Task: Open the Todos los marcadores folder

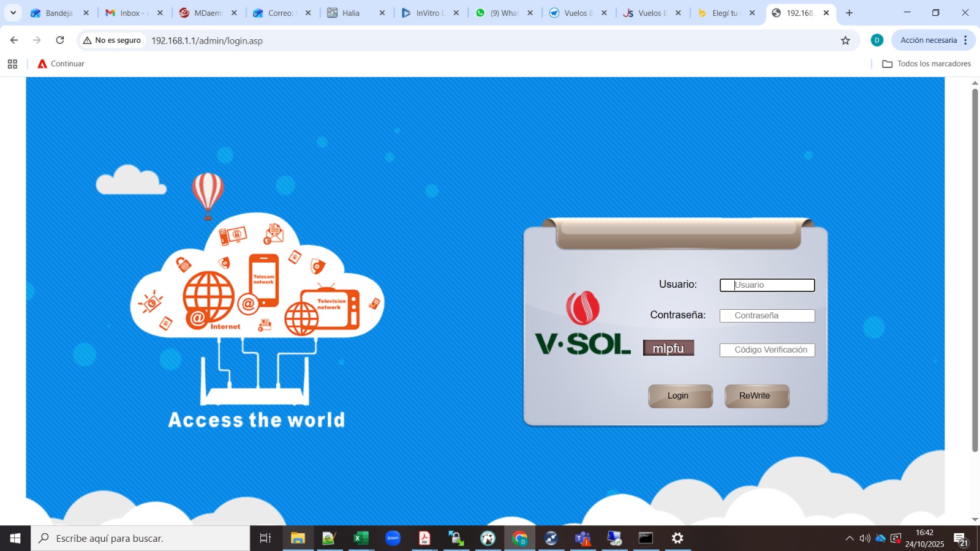Action: [926, 64]
